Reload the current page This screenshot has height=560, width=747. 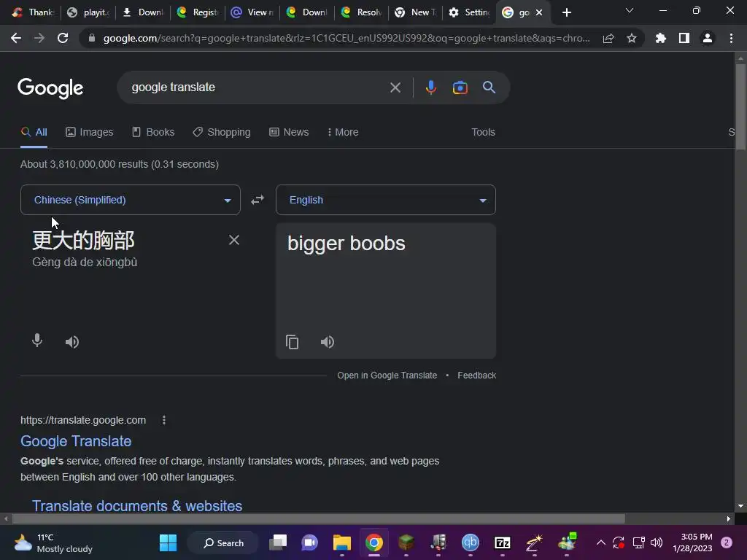[63, 38]
